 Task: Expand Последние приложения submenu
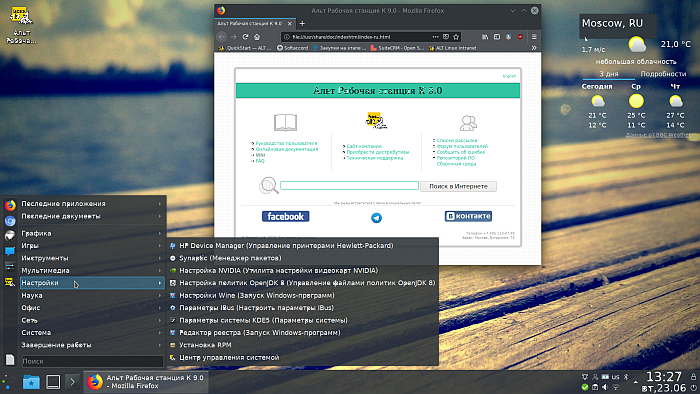tap(92, 203)
